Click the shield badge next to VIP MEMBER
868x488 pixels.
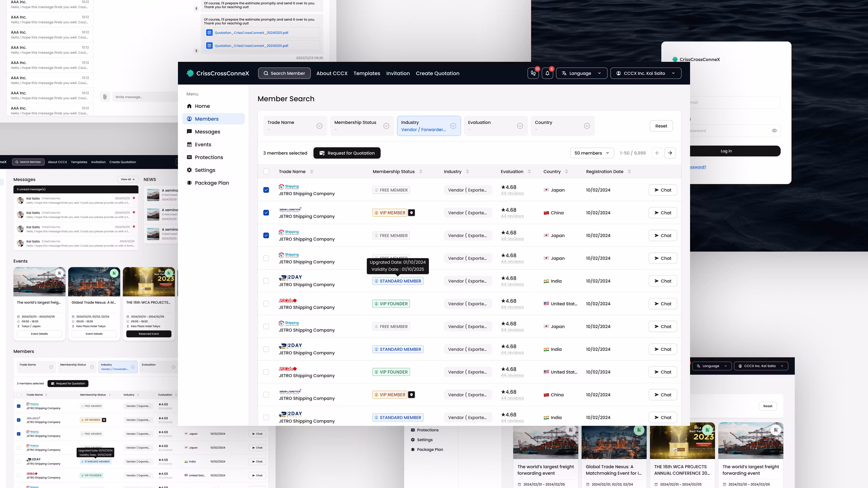click(x=411, y=213)
